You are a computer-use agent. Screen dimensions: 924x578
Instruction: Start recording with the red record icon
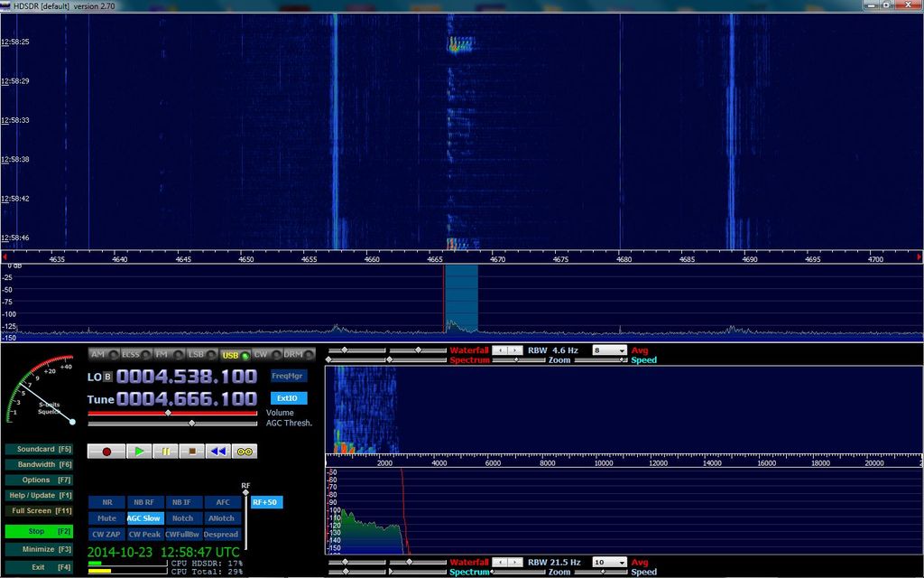point(106,451)
